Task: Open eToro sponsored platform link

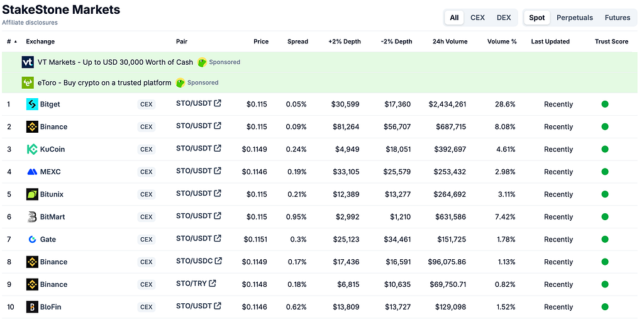Action: click(x=104, y=82)
